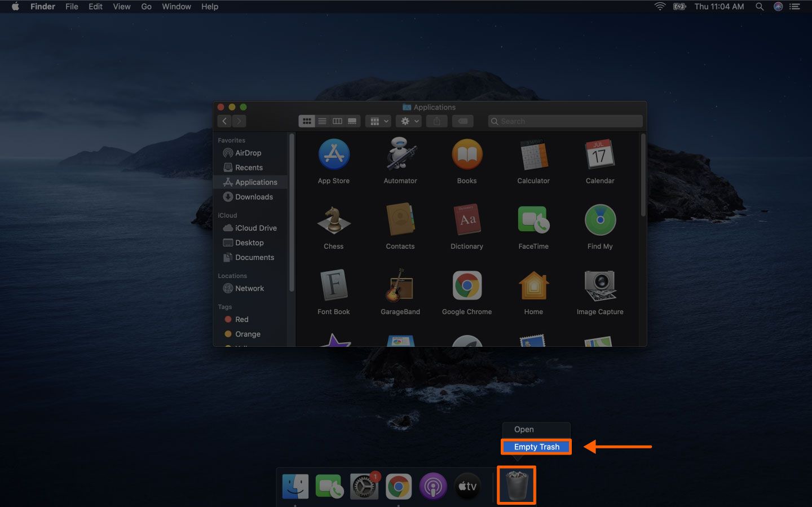Select the Chess app icon
This screenshot has height=507, width=812.
pyautogui.click(x=334, y=219)
